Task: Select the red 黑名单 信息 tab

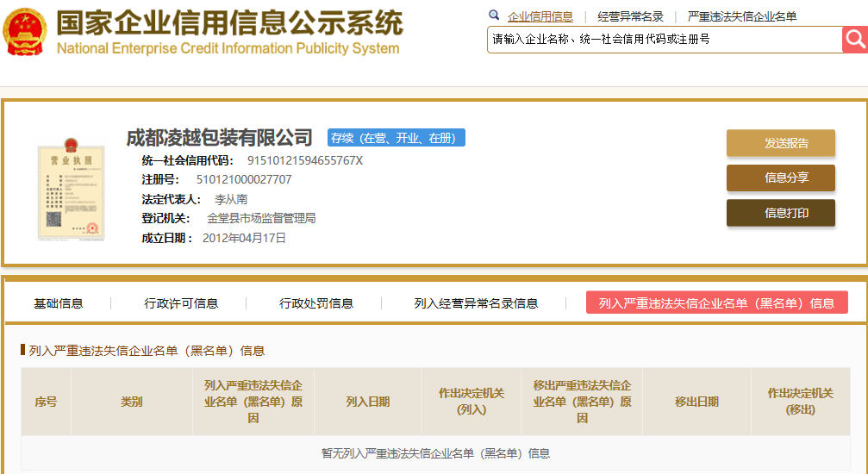Action: [717, 302]
